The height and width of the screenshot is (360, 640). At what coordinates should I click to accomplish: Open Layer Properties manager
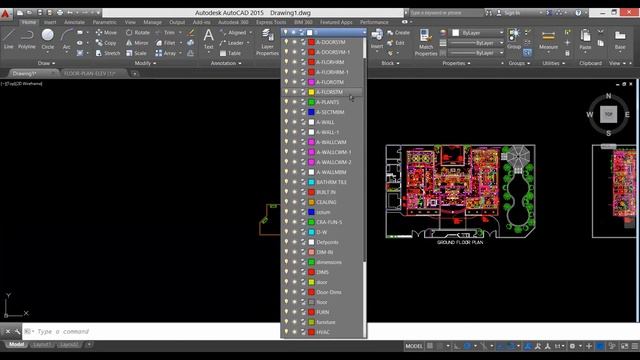click(267, 42)
